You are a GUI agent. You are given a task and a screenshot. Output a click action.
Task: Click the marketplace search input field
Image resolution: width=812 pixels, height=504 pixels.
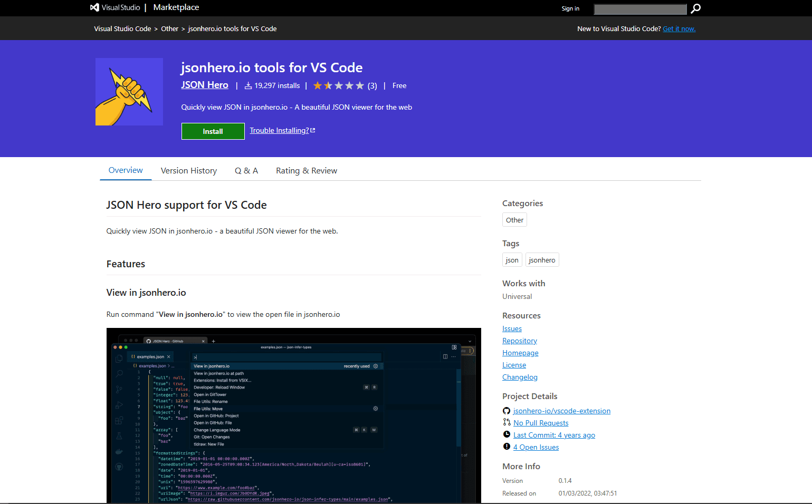click(640, 8)
